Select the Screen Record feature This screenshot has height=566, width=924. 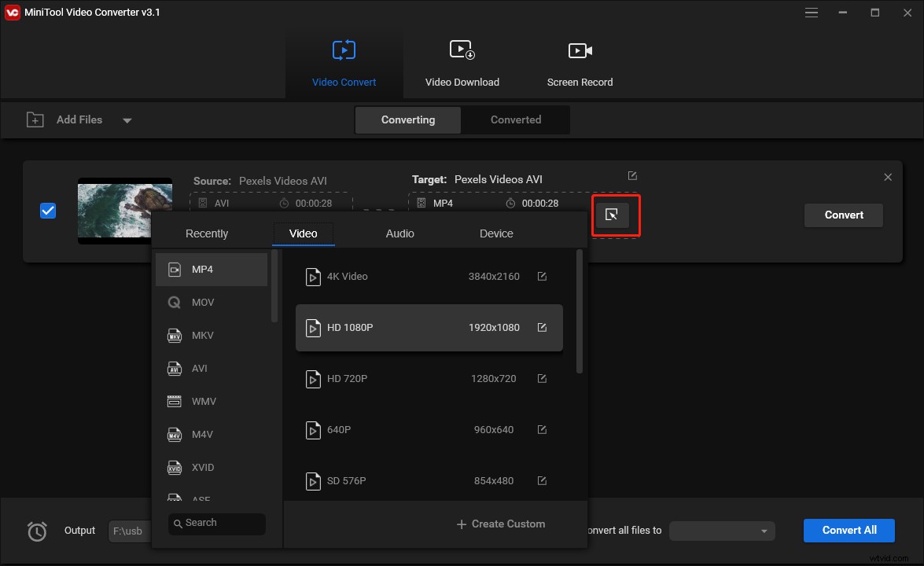coord(580,63)
